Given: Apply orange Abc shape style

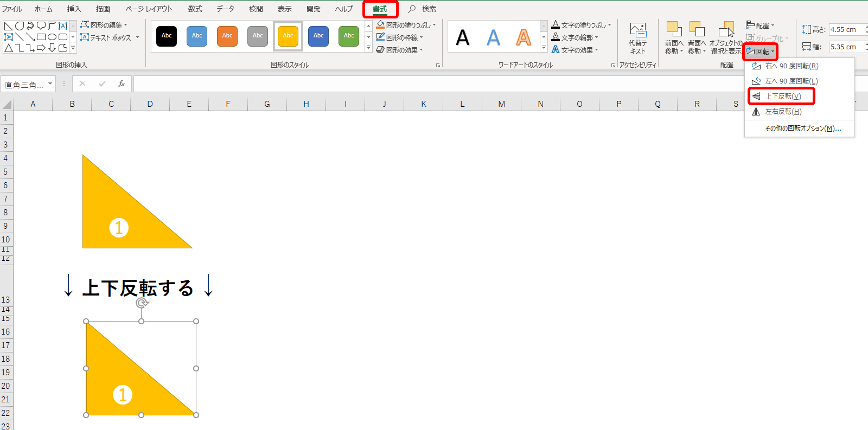Looking at the screenshot, I should pyautogui.click(x=227, y=36).
